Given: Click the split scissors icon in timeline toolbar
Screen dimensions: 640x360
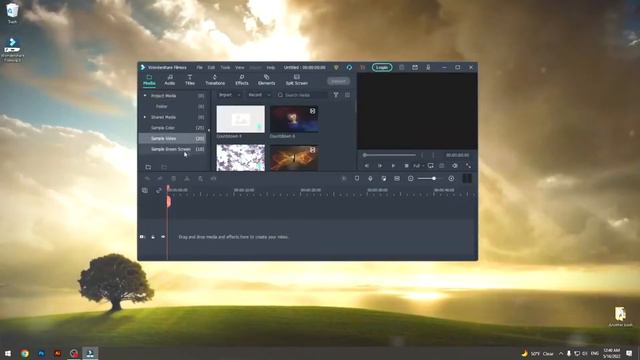Looking at the screenshot, I should (187, 178).
